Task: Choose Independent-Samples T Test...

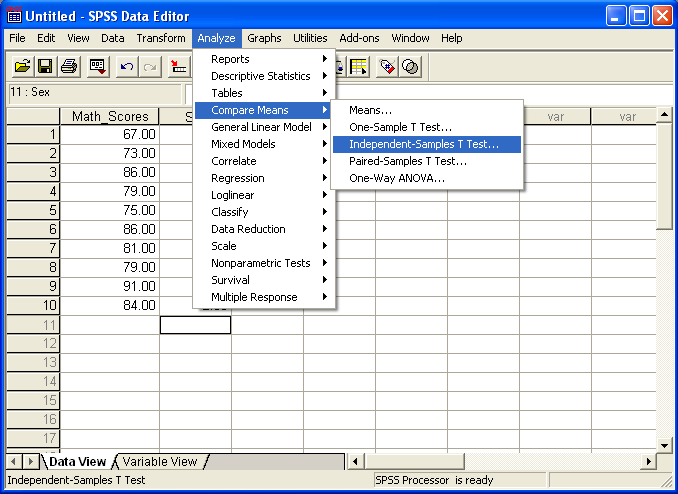Action: tap(427, 144)
